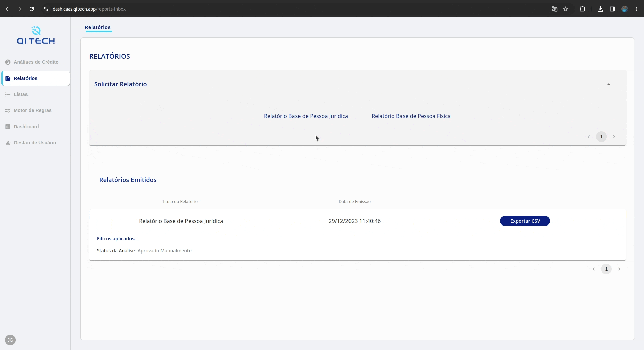This screenshot has height=350, width=644.
Task: Go to previous page in Solicitar Relatório pager
Action: coord(589,137)
